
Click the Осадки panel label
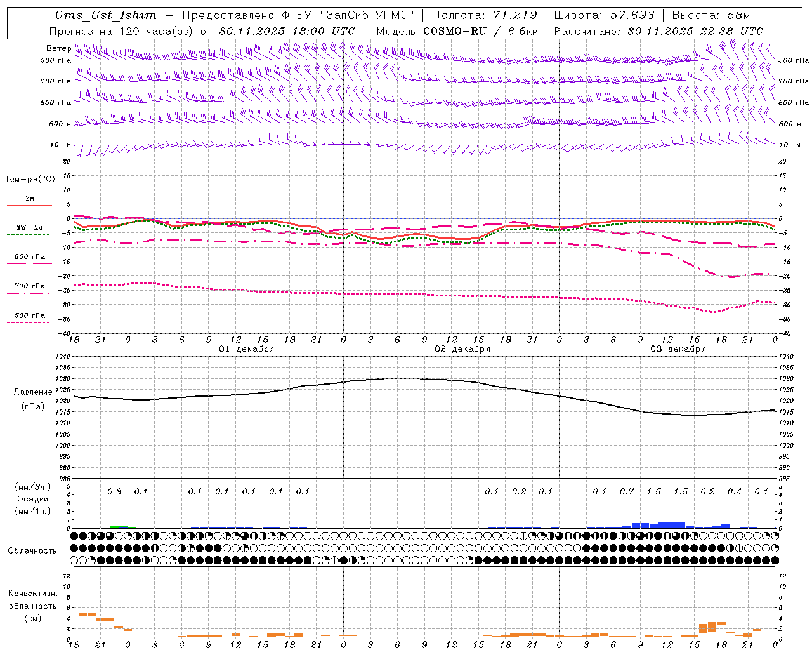(32, 499)
